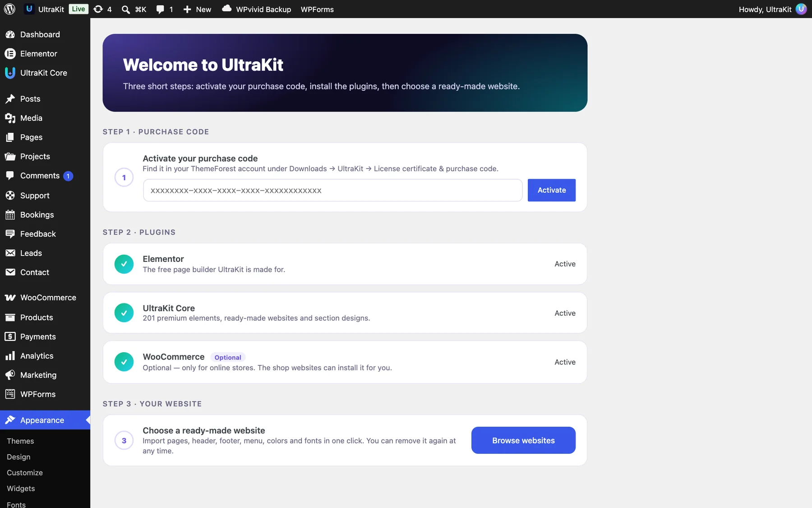Screen dimensions: 812x508
Task: Click the Bookings calendar icon
Action: click(10, 215)
